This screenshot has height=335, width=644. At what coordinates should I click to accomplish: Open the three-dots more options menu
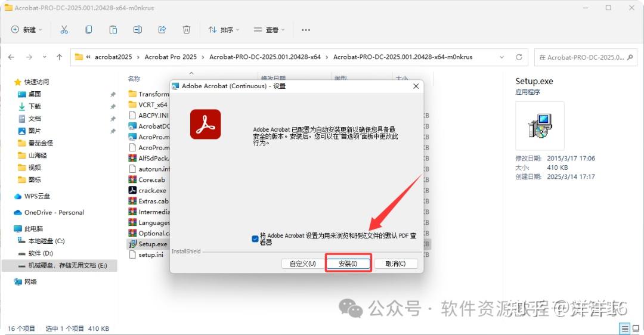305,30
